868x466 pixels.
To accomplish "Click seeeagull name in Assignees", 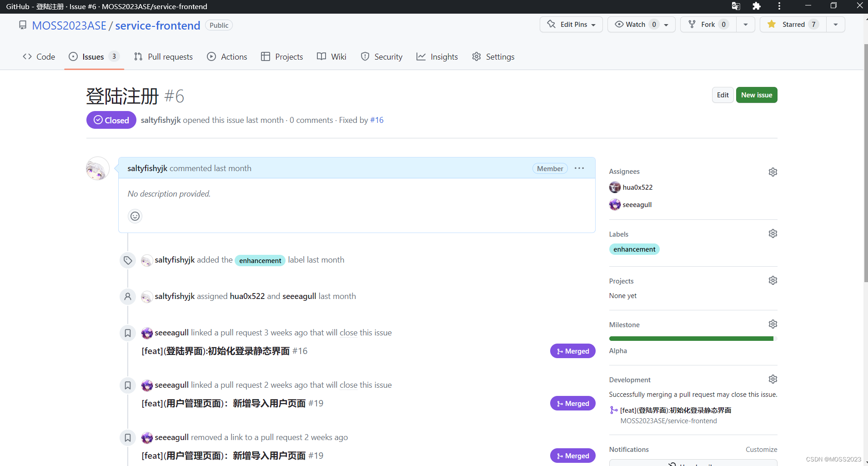I will [x=637, y=205].
